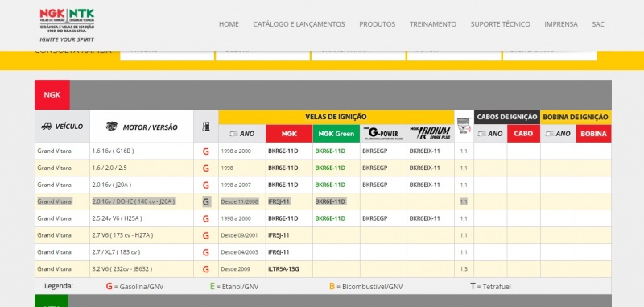
Task: Select motor 2.0 16v ( J20A ) cell
Action: point(142,185)
